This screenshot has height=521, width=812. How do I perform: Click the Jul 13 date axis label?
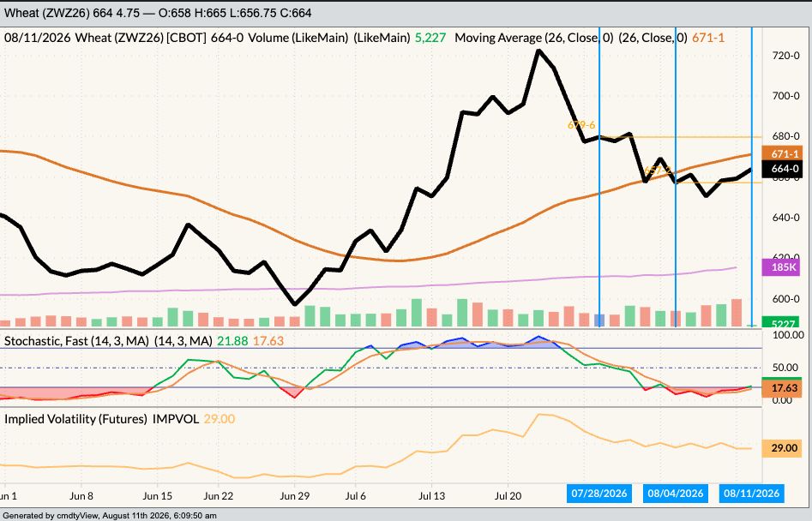(x=431, y=495)
